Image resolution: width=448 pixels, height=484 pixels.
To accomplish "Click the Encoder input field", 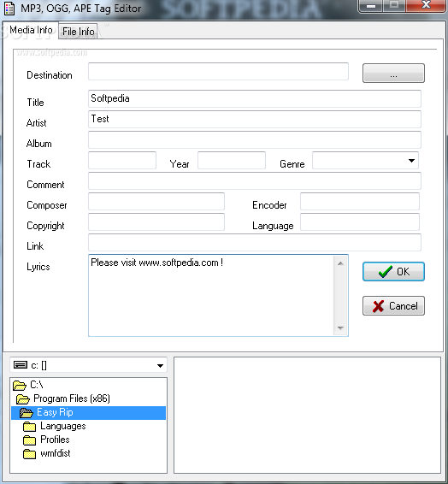I will [x=360, y=201].
